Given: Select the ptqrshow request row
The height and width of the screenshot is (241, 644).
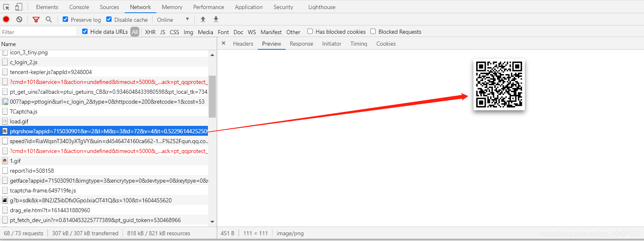Looking at the screenshot, I should tap(104, 131).
